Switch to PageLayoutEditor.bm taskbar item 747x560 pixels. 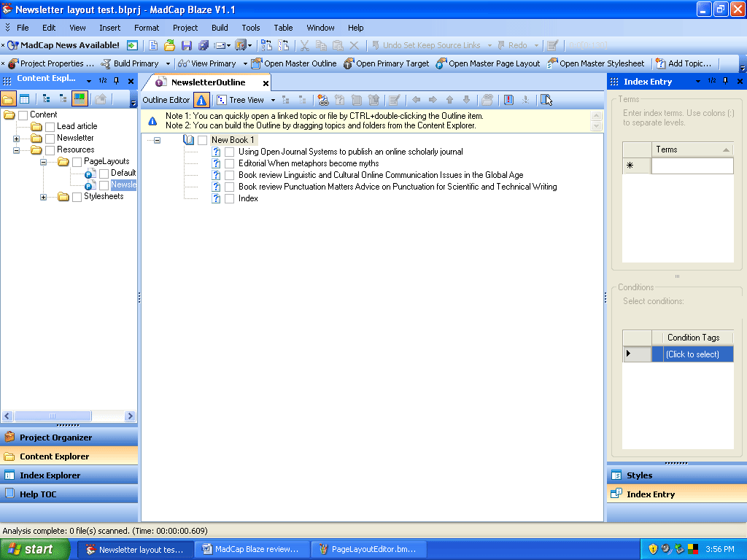point(368,549)
